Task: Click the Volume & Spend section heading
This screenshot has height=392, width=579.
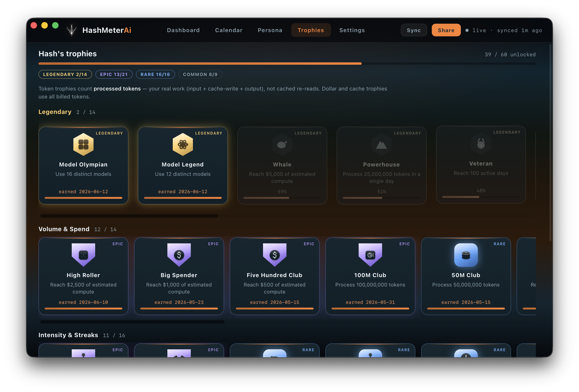Action: pyautogui.click(x=64, y=229)
